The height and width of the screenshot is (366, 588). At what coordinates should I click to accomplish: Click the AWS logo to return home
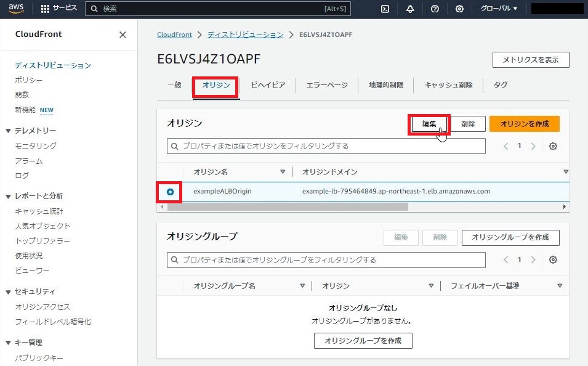pos(15,9)
